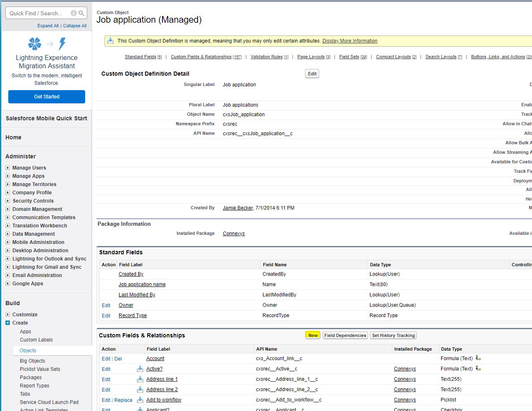The width and height of the screenshot is (532, 411).
Task: Expand the Email Administration section
Action: [x=7, y=275]
